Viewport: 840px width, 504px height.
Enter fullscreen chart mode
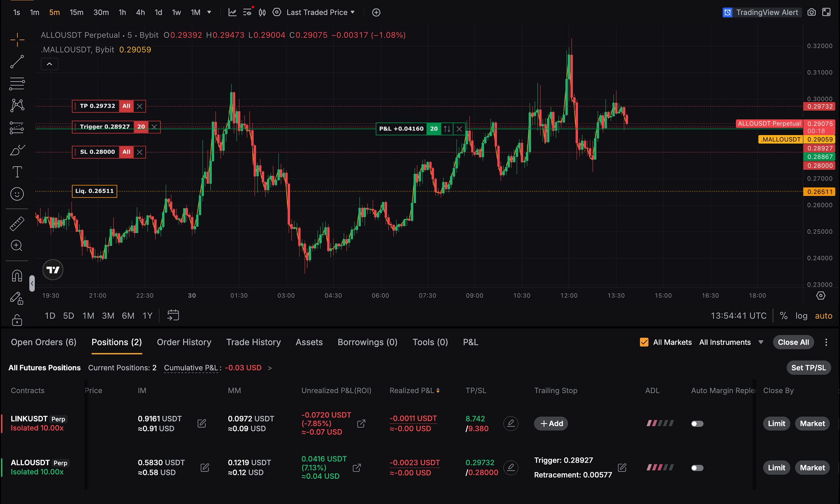point(826,13)
